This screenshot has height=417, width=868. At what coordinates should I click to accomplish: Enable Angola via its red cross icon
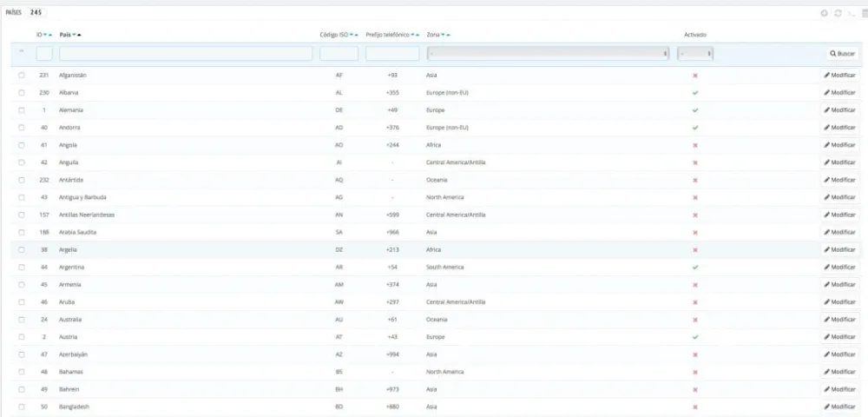[x=695, y=145]
